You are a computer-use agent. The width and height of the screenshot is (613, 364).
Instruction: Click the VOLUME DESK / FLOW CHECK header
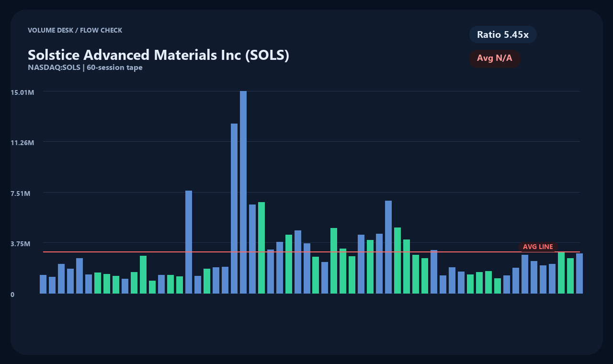click(x=75, y=30)
